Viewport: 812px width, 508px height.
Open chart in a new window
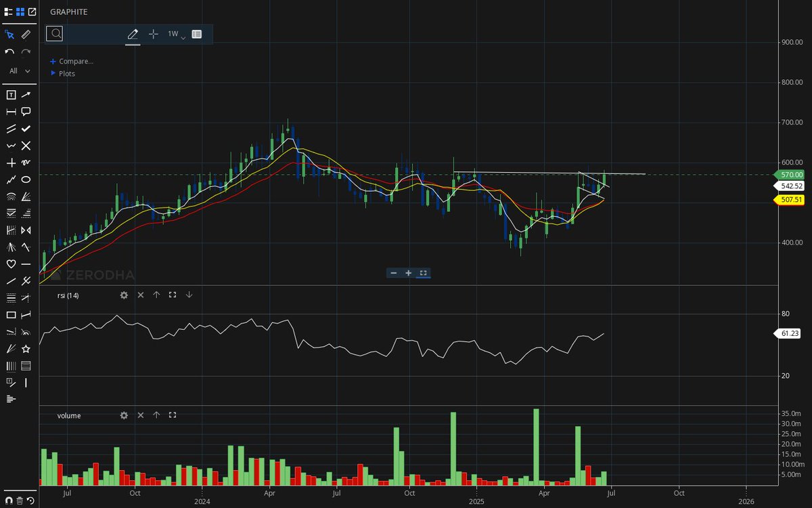click(32, 12)
